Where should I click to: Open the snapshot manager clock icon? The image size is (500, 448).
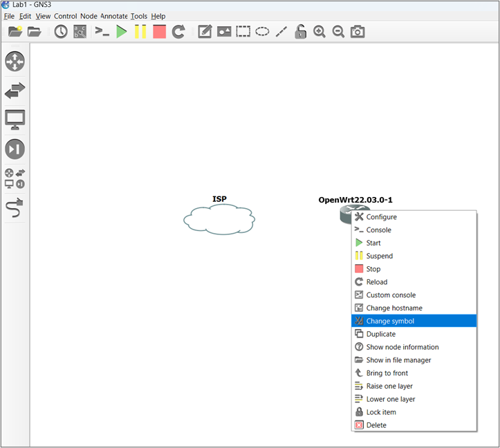(x=61, y=32)
